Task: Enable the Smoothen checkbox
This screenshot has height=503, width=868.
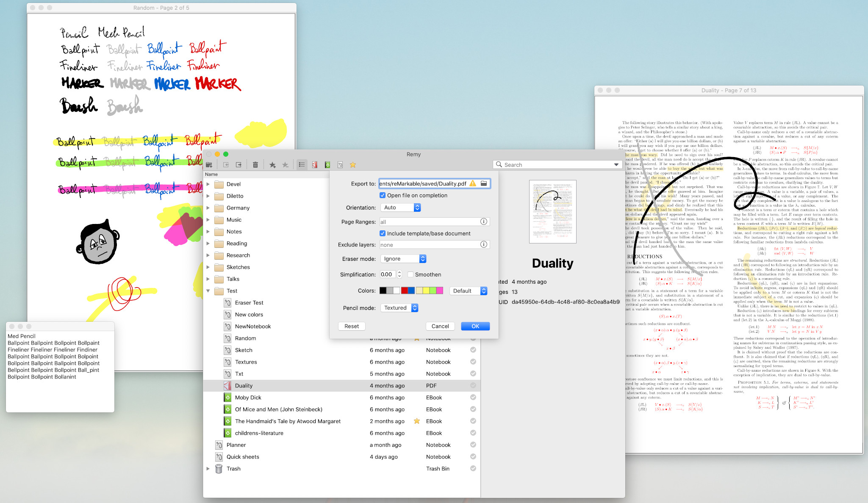Action: pos(410,274)
